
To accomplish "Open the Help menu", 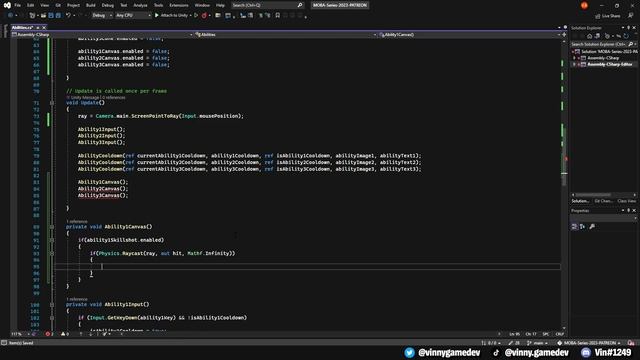I will (220, 5).
